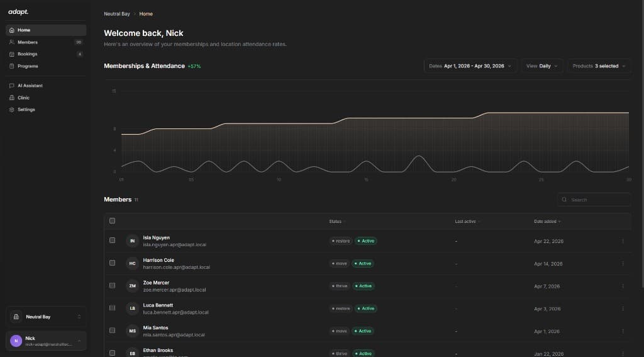Open the Programs sidebar icon
Image resolution: width=644 pixels, height=357 pixels.
(x=11, y=66)
